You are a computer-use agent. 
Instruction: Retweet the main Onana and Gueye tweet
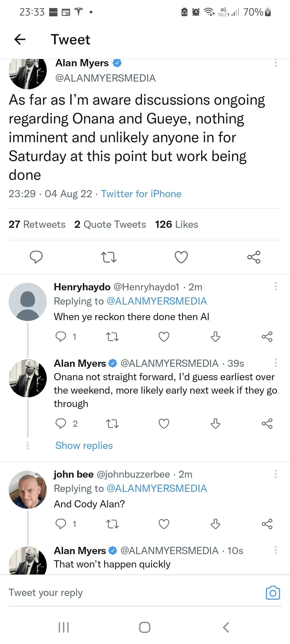(x=108, y=257)
